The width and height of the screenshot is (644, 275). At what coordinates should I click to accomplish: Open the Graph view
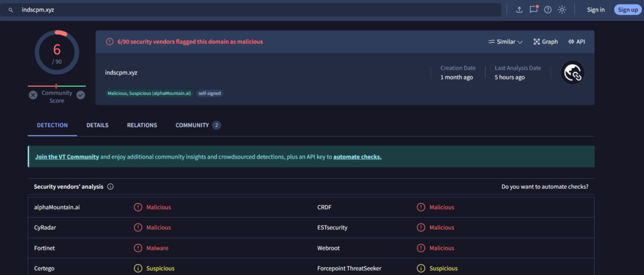(x=545, y=42)
